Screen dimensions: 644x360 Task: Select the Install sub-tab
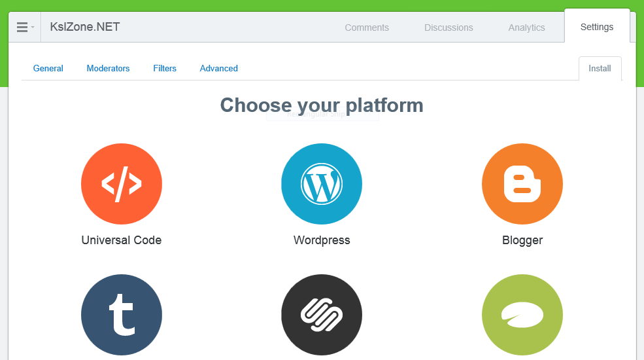600,69
